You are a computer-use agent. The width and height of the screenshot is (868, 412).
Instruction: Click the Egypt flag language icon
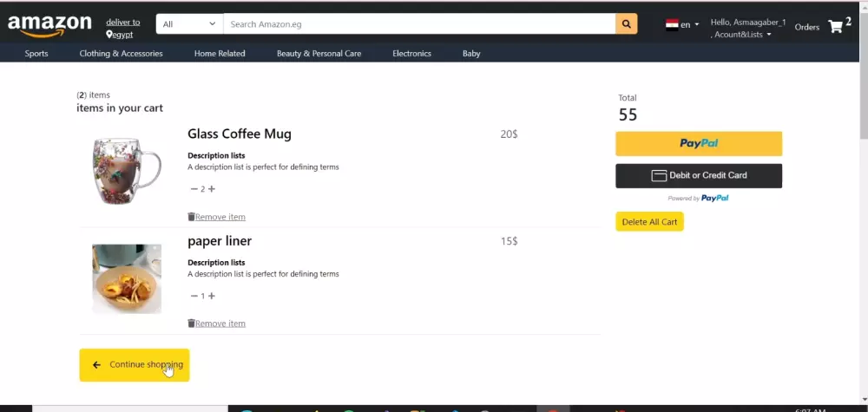point(672,24)
